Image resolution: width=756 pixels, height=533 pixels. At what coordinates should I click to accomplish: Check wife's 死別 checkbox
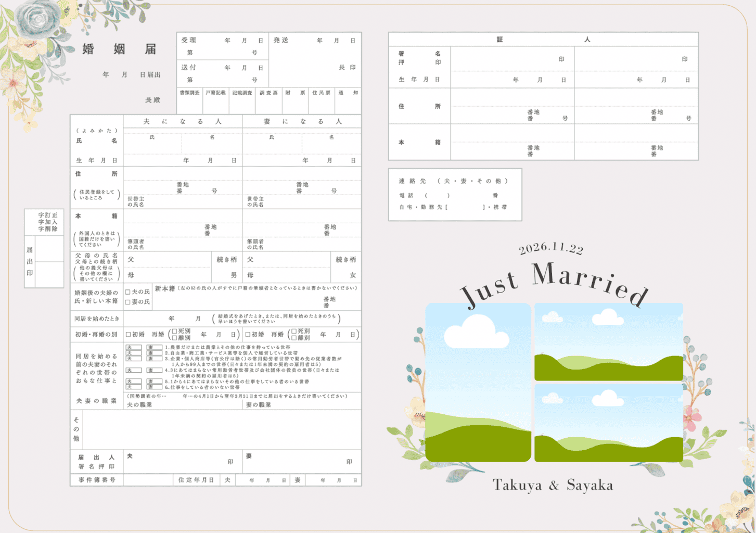click(x=294, y=331)
